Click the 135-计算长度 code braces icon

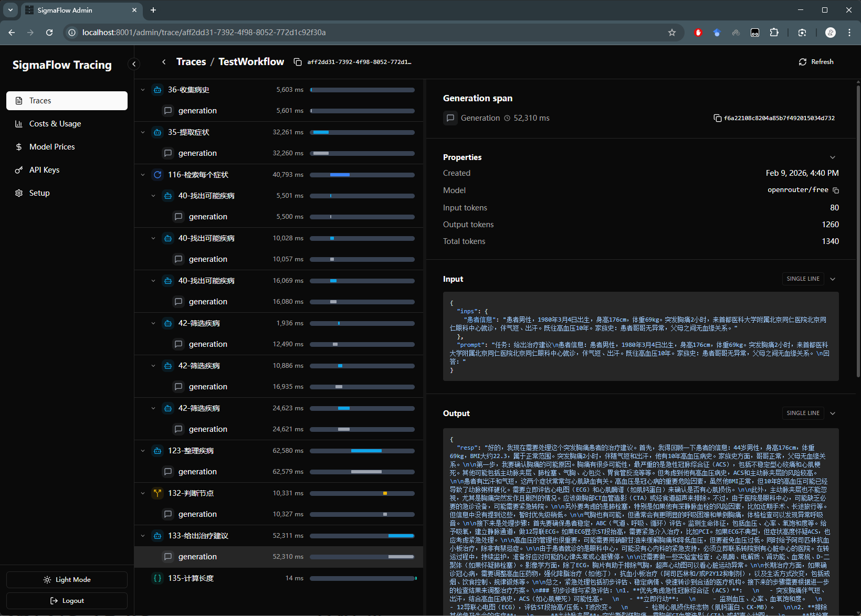tap(157, 578)
